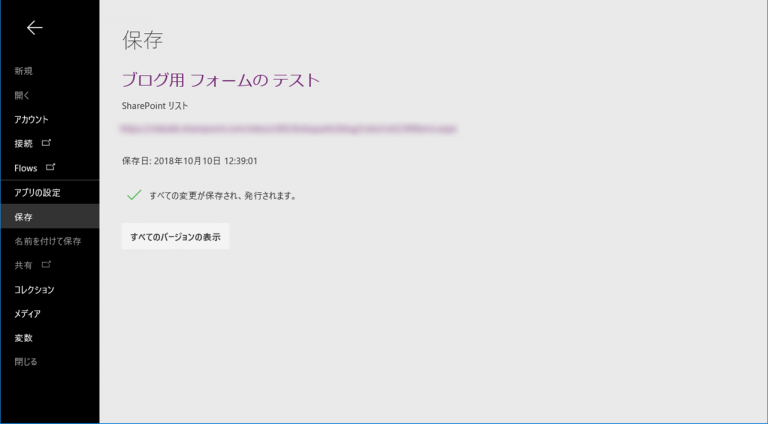Open the 開く menu item
This screenshot has height=424, width=768.
coord(22,95)
